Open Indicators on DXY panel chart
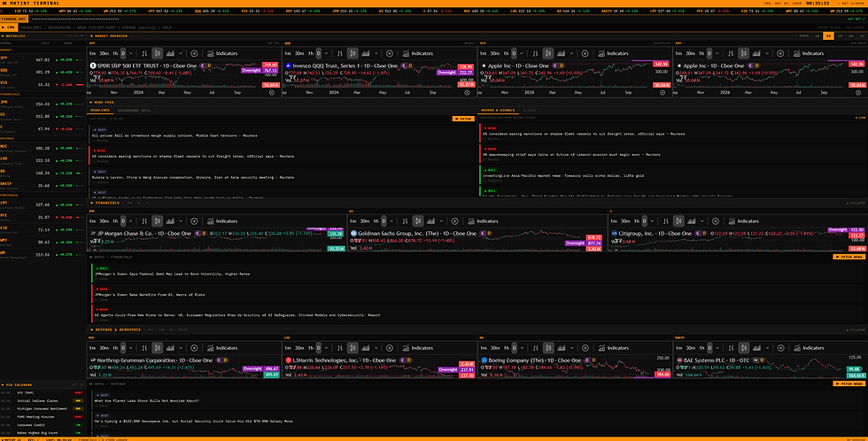This screenshot has width=868, height=441. click(808, 53)
